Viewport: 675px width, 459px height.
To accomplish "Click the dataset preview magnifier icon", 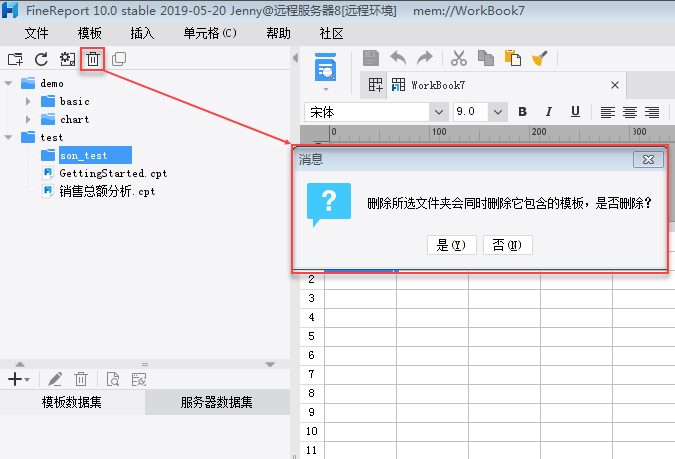I will (113, 379).
